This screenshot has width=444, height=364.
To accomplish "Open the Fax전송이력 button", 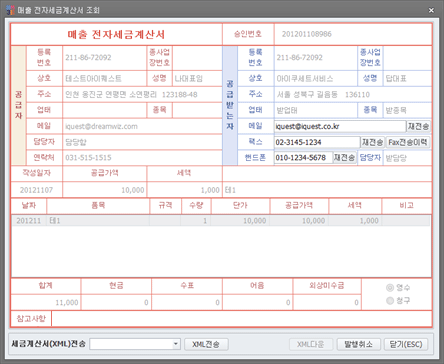I will point(408,142).
